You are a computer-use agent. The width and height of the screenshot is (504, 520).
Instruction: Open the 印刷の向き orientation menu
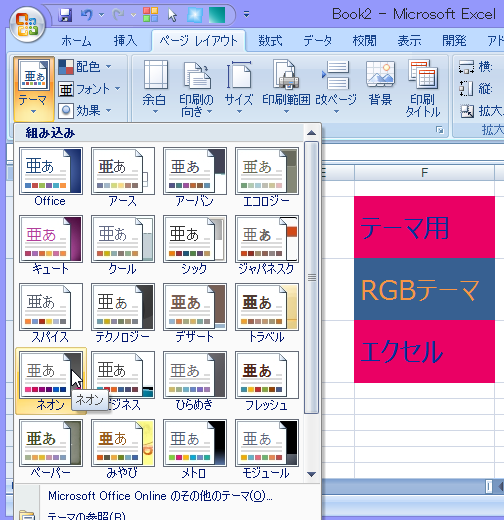(x=197, y=88)
